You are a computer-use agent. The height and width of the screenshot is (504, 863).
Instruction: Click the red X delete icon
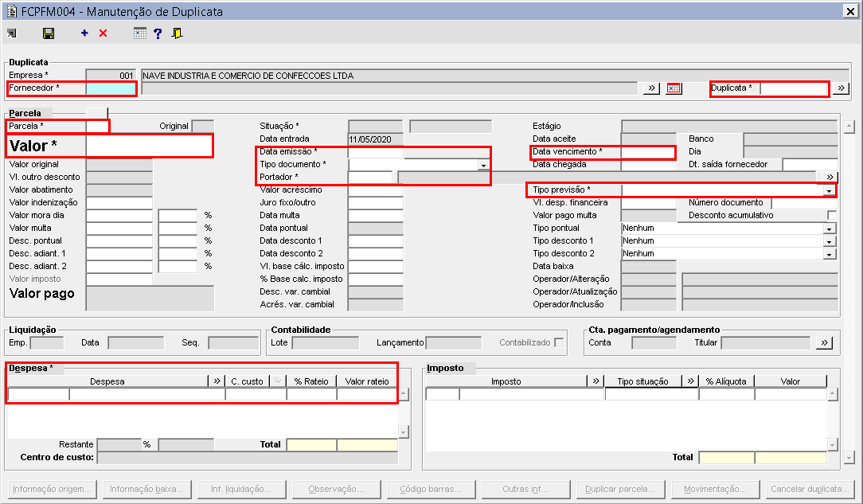tap(103, 33)
